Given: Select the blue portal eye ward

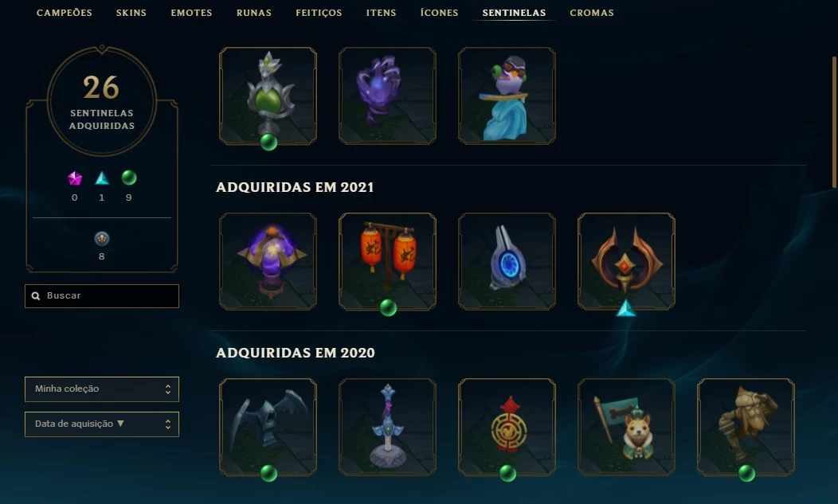Looking at the screenshot, I should pos(507,262).
